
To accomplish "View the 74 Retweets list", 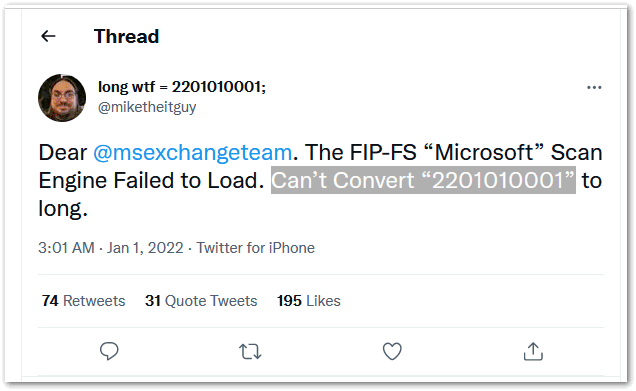I will (83, 301).
